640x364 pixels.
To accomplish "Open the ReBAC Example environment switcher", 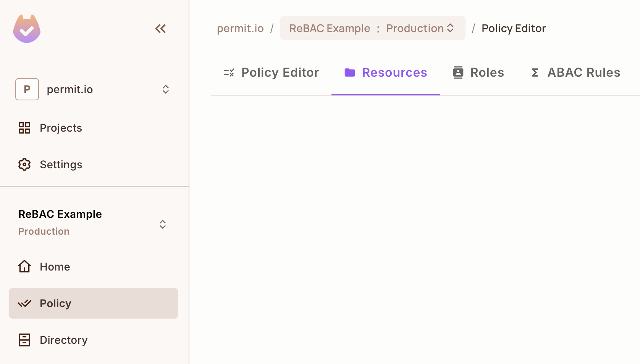I will [x=163, y=224].
